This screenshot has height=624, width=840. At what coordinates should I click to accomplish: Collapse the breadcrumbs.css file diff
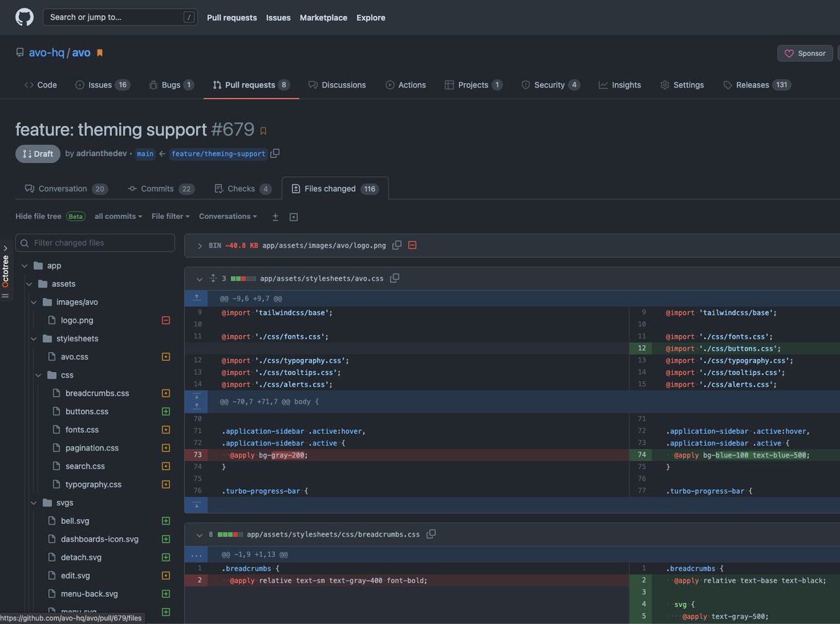point(199,534)
